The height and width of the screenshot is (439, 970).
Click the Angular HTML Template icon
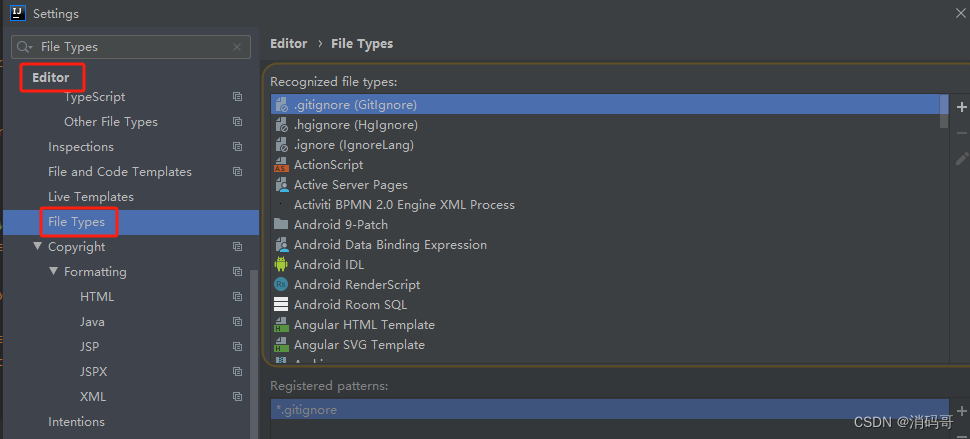tap(281, 325)
